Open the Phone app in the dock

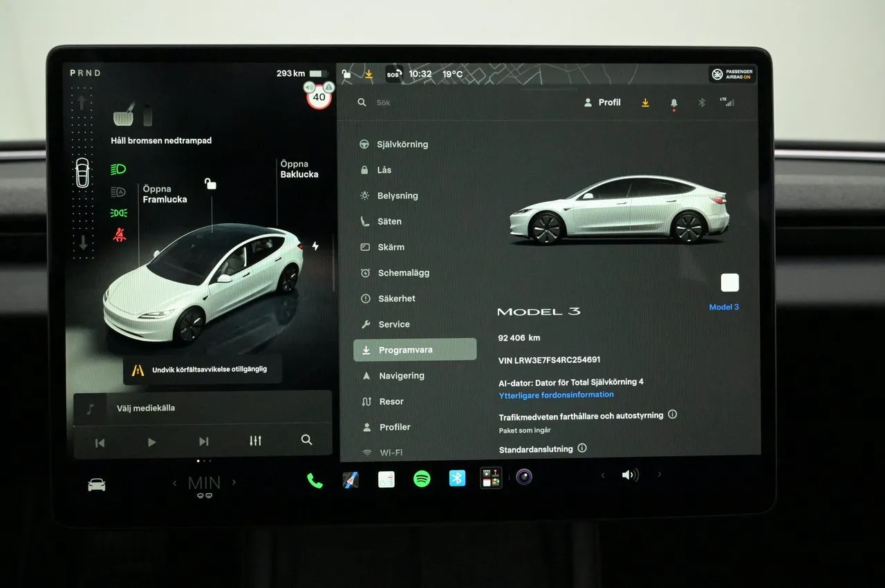(x=315, y=481)
